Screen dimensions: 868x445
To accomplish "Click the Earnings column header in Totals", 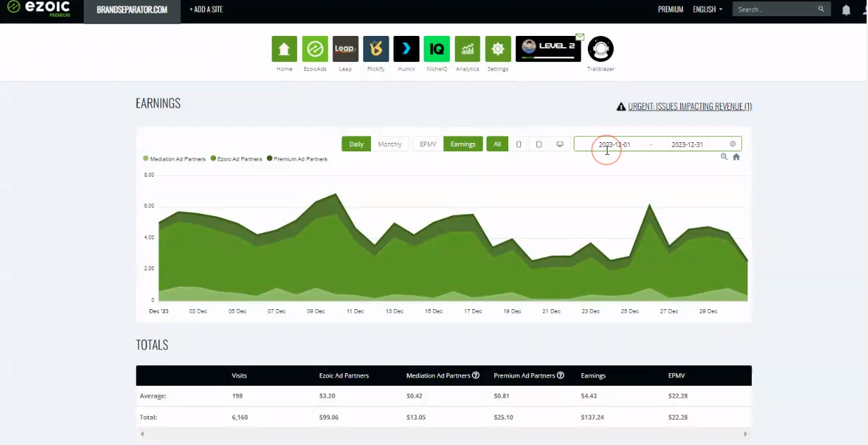I will (x=593, y=376).
